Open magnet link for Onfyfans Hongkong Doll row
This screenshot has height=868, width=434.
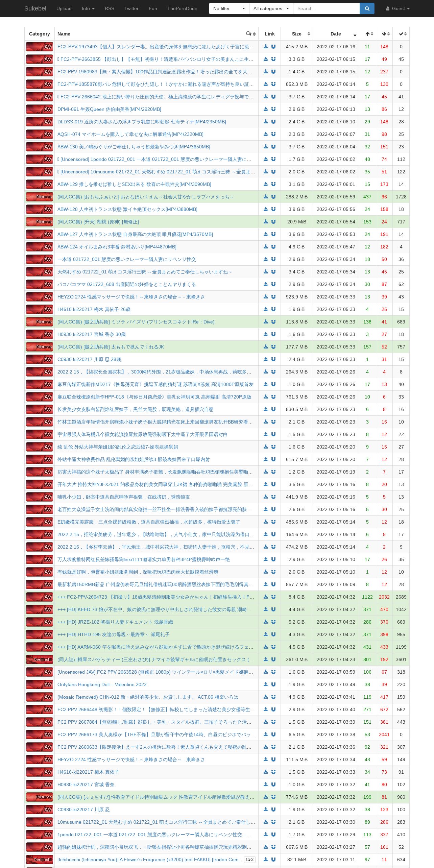pyautogui.click(x=273, y=684)
